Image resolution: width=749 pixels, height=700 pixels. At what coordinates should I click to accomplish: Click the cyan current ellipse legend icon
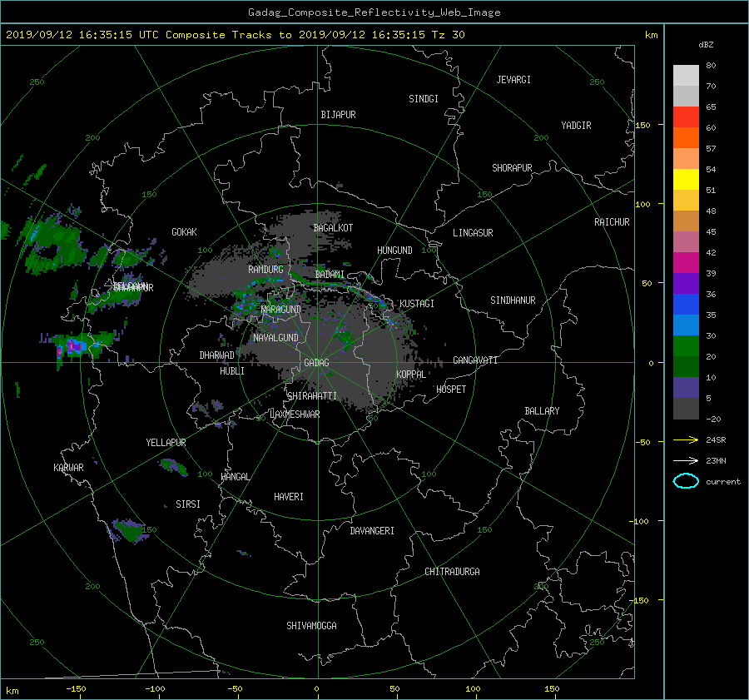(x=686, y=481)
